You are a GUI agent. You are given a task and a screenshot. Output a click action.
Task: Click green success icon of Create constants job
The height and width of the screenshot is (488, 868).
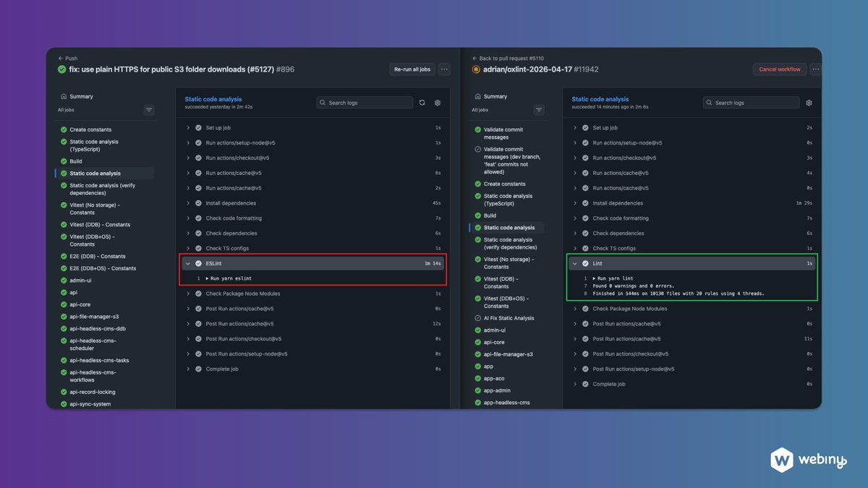(64, 129)
